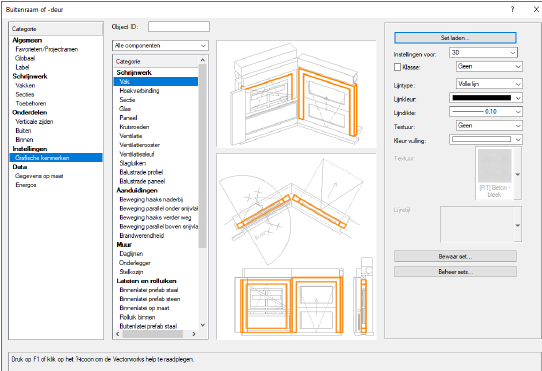542x371 pixels.
Task: Select Binnenlatei prefab steen row
Action: (149, 299)
